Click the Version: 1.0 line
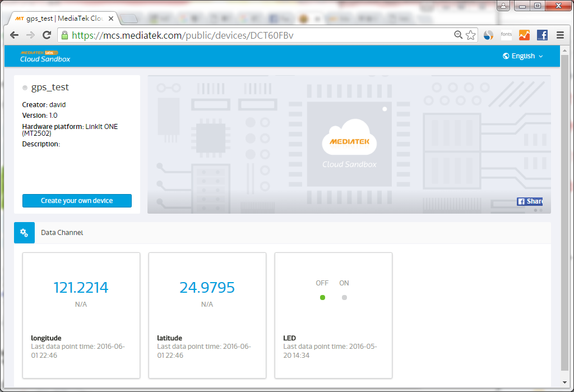Image resolution: width=574 pixels, height=392 pixels. point(40,116)
